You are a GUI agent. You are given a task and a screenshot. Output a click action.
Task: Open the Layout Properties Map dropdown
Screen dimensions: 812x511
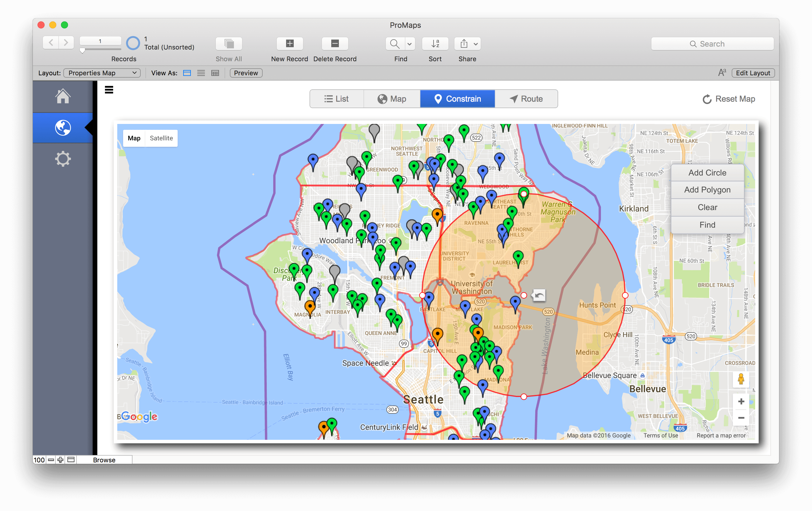[x=102, y=73]
